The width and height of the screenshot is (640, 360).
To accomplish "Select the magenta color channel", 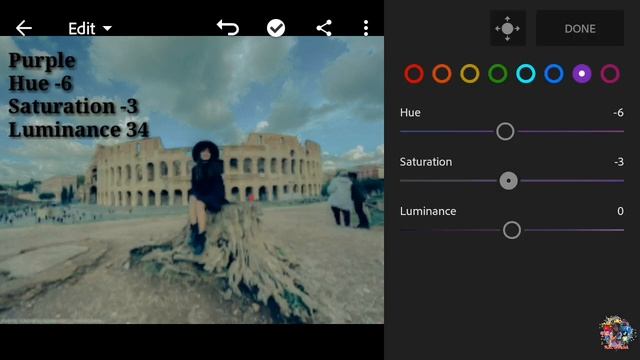I will click(610, 74).
